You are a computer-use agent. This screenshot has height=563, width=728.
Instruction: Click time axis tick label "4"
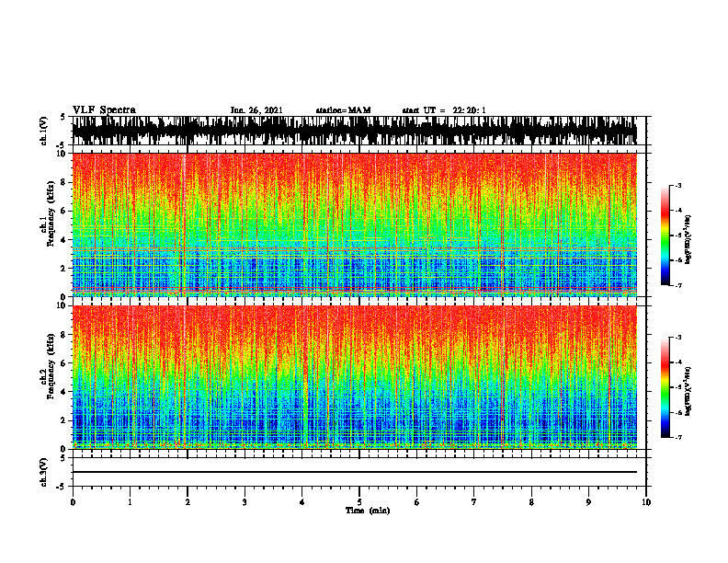pos(302,502)
